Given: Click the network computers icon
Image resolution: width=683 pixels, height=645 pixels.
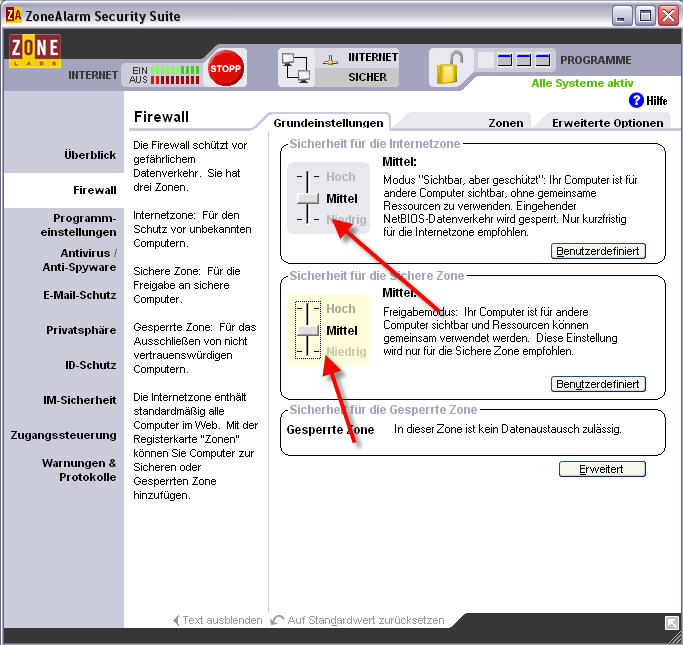Looking at the screenshot, I should [296, 68].
